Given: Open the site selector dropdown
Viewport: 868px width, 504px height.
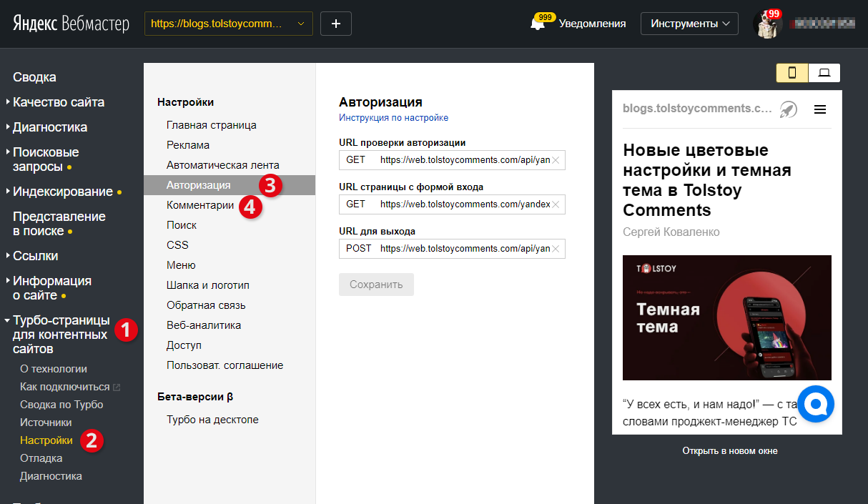Looking at the screenshot, I should 229,24.
